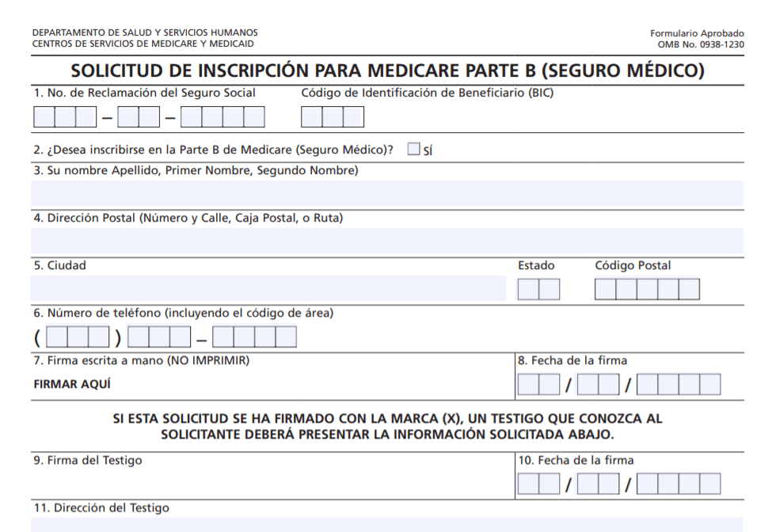772x532 pixels.
Task: Click day field of item 10 Fecha de la firma
Action: (x=599, y=484)
